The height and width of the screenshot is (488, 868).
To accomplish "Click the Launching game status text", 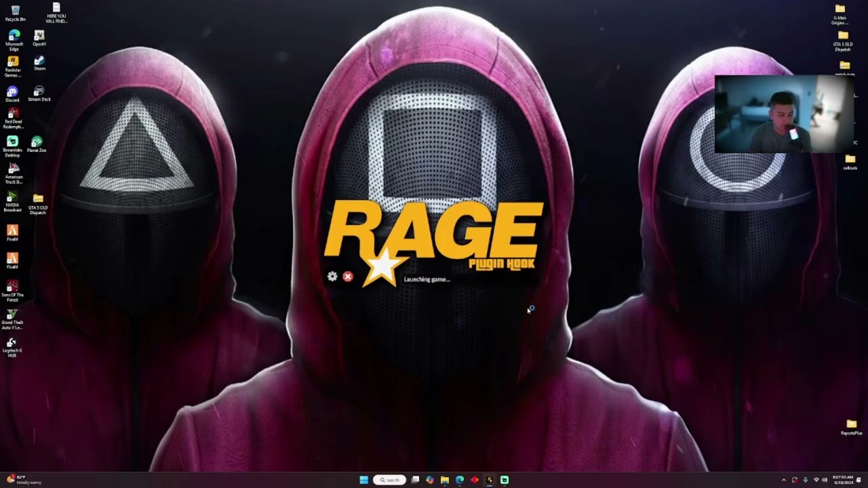I will [427, 279].
